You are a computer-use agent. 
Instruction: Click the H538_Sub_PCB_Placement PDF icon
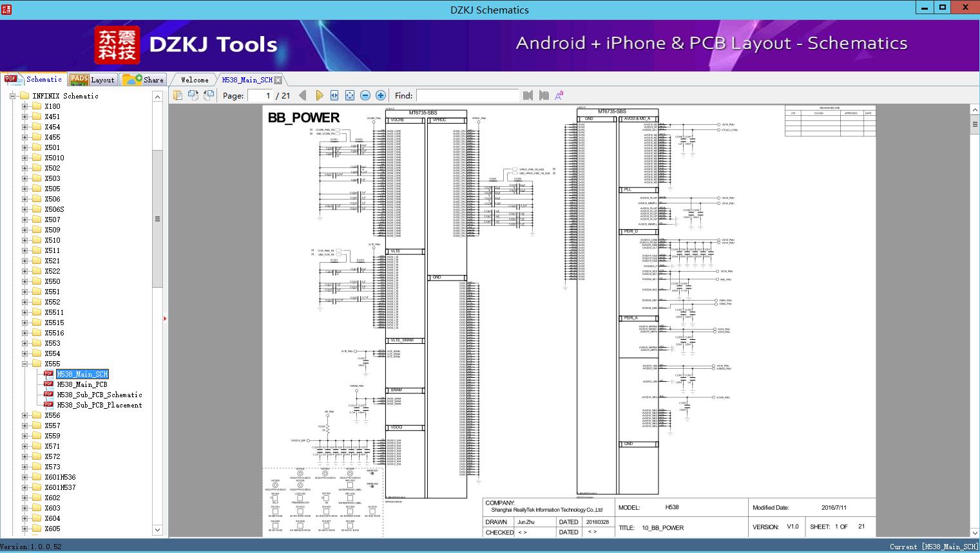[48, 405]
